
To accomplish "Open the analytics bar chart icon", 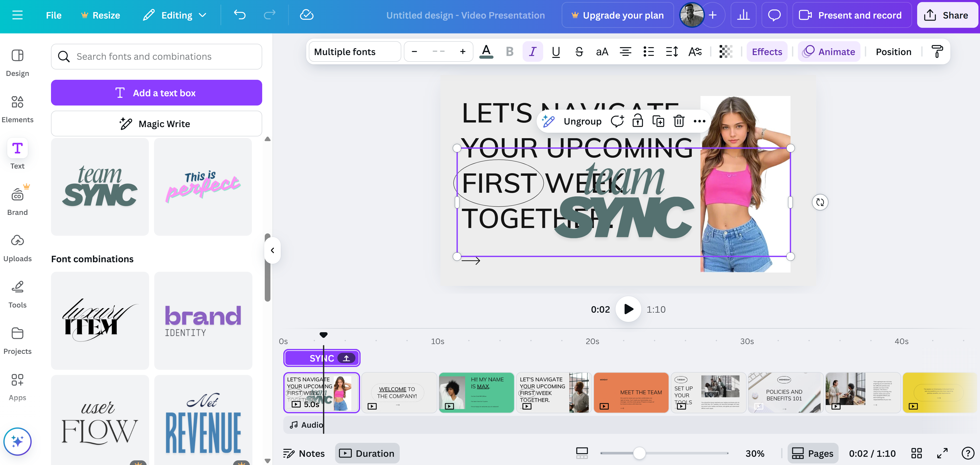I will 743,15.
